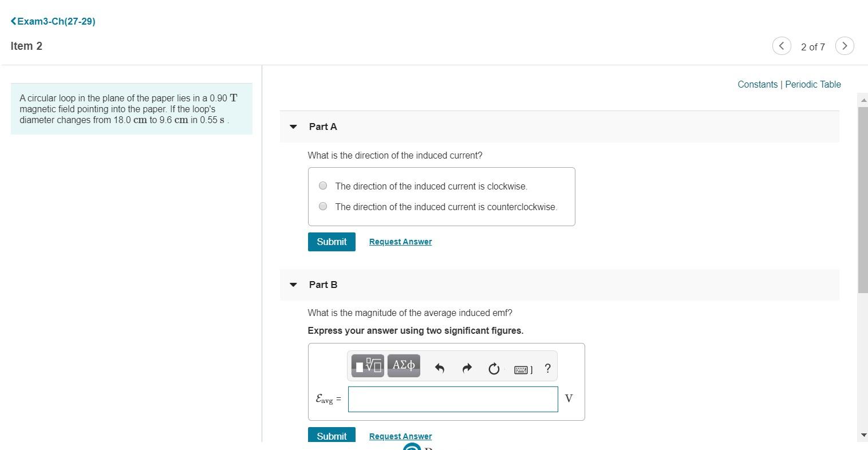Return to Exam3-Ch(27-29) assignment list
This screenshot has height=450, width=868.
pyautogui.click(x=53, y=21)
